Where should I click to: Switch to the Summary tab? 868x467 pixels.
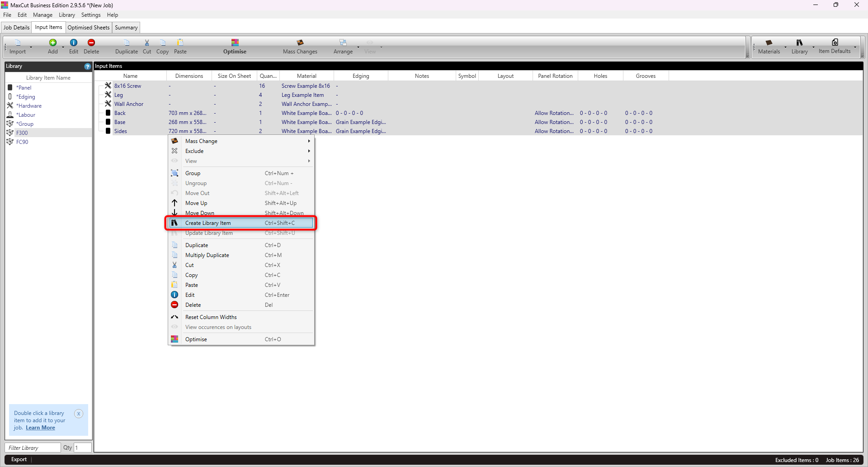coord(126,28)
